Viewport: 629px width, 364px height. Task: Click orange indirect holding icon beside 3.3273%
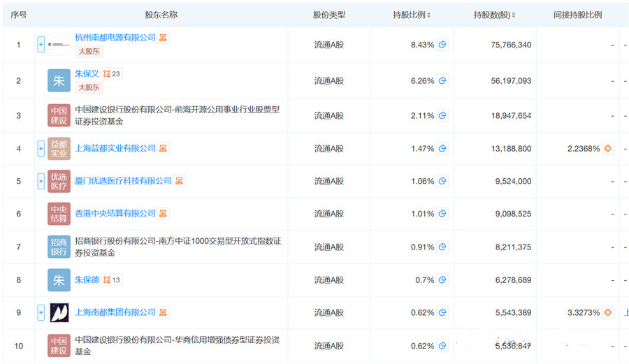click(608, 312)
